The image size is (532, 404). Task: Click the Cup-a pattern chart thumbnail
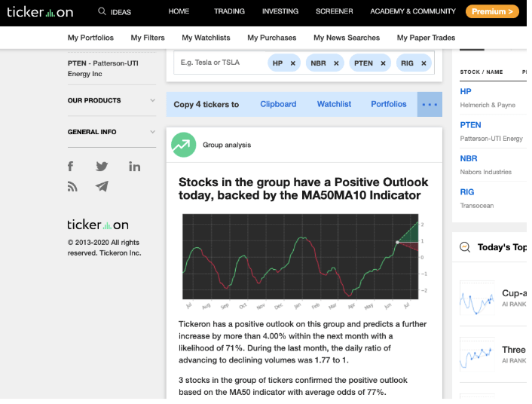[x=477, y=298]
